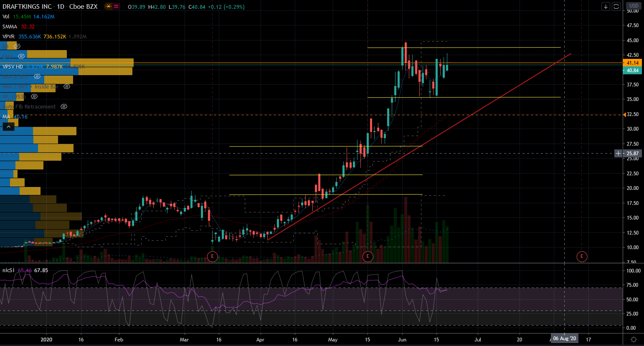Viewport: 644px width, 346px height.
Task: Select the Vol indicator legend
Action: point(6,17)
